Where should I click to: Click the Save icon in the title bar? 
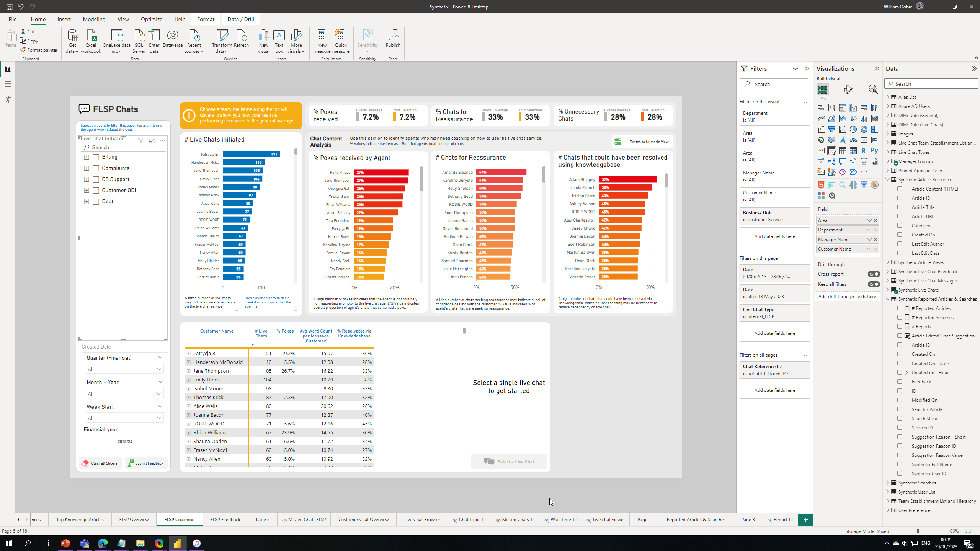pos(9,7)
